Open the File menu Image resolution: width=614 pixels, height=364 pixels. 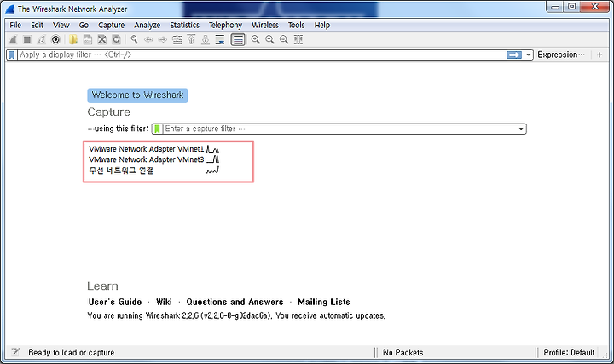[15, 25]
